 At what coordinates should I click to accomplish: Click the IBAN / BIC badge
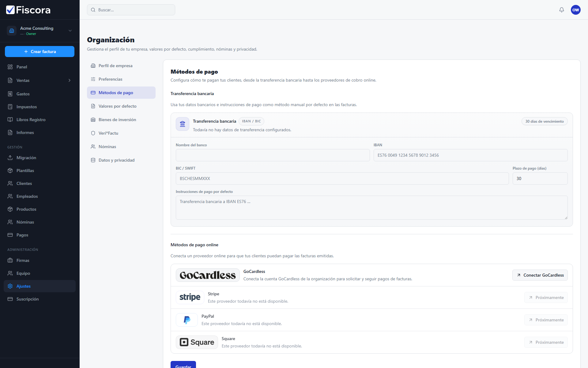coord(251,121)
